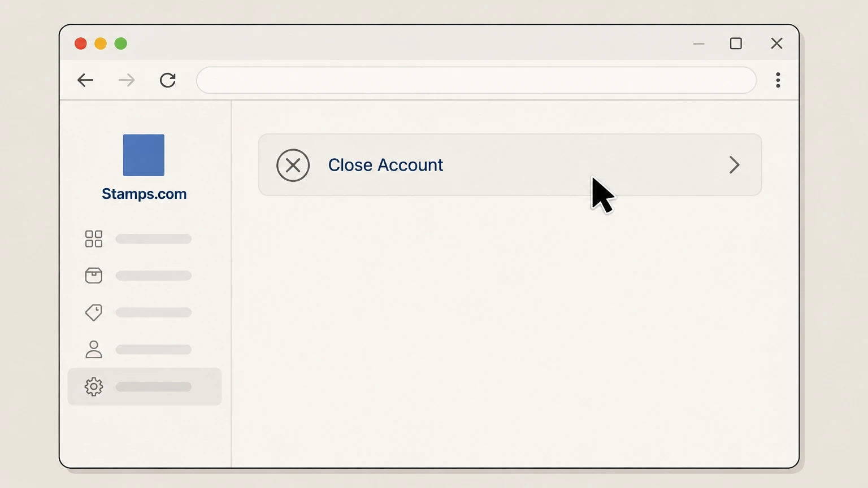Select the highlighted settings menu row label
This screenshot has width=868, height=488.
coord(154,387)
